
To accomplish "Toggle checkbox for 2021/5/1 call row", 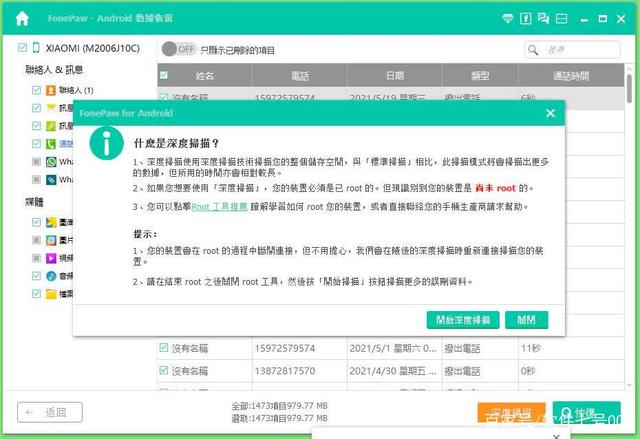I will point(164,348).
